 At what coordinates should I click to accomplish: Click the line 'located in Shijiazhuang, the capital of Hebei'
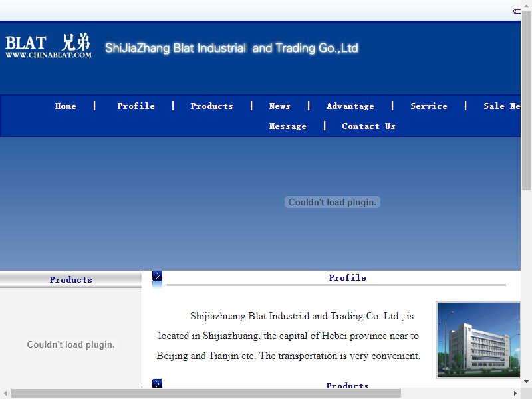[253, 336]
